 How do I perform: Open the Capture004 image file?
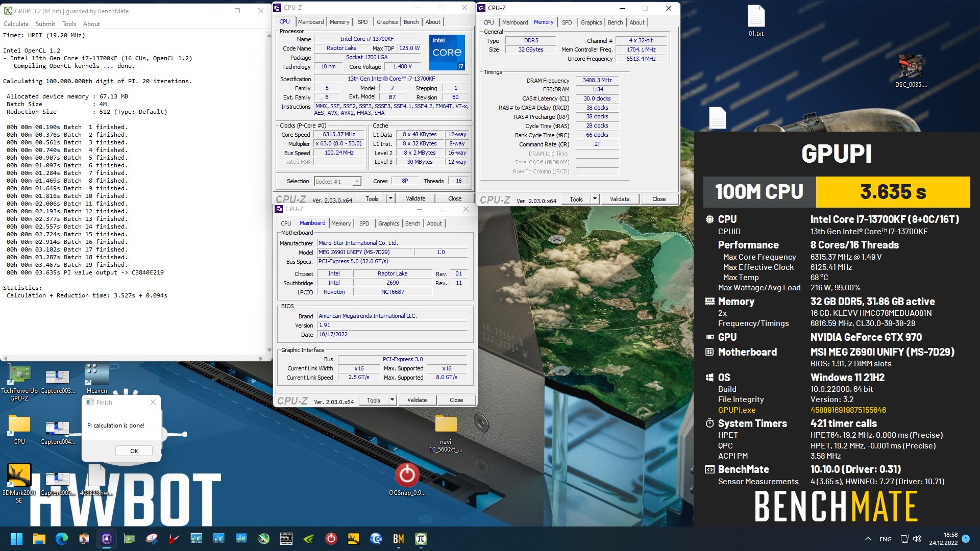pos(58,432)
